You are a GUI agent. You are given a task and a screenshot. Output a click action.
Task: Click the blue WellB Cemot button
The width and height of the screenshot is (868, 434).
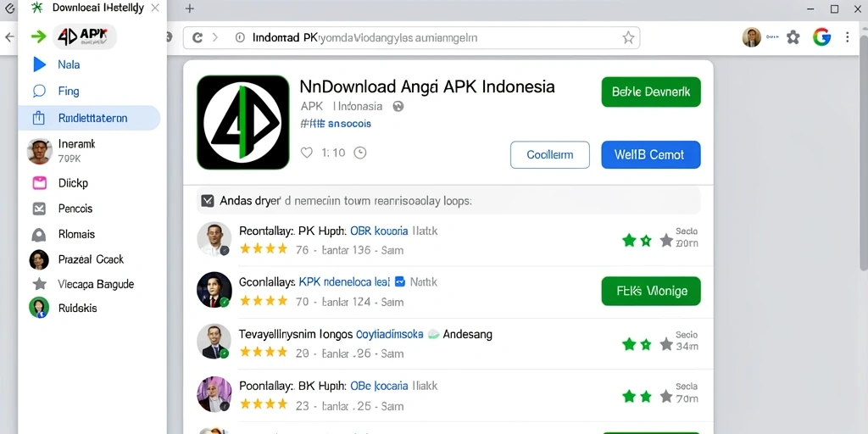tap(651, 155)
